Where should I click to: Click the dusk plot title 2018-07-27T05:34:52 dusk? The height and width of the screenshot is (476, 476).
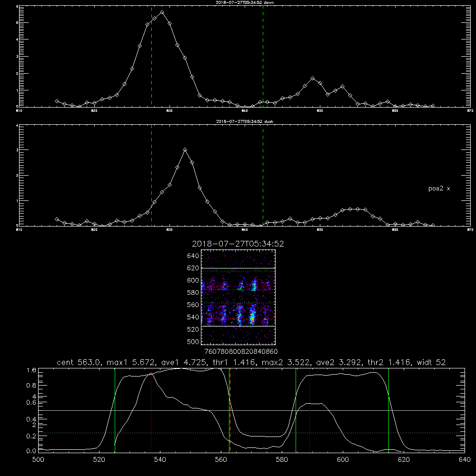point(245,121)
